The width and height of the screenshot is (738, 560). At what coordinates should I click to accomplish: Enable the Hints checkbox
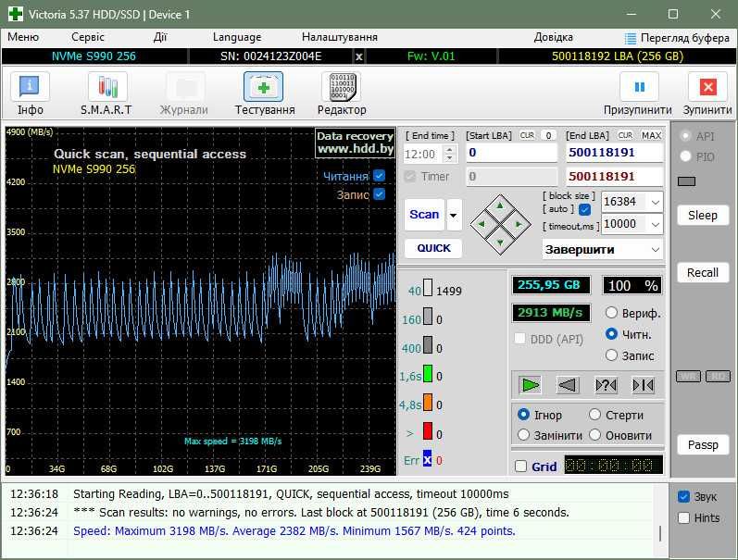pos(684,517)
